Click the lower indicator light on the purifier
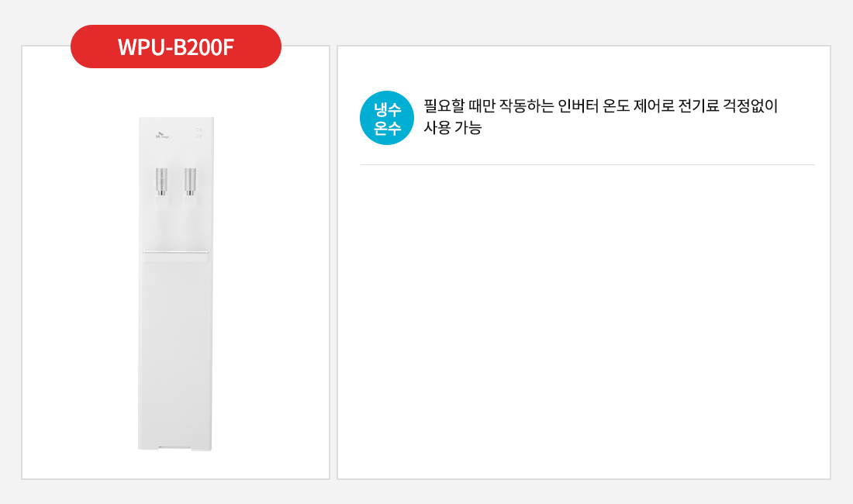 point(199,136)
